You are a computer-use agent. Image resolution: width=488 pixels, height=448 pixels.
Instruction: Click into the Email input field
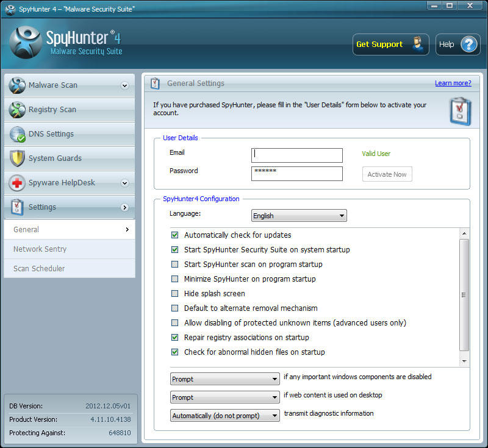click(297, 155)
